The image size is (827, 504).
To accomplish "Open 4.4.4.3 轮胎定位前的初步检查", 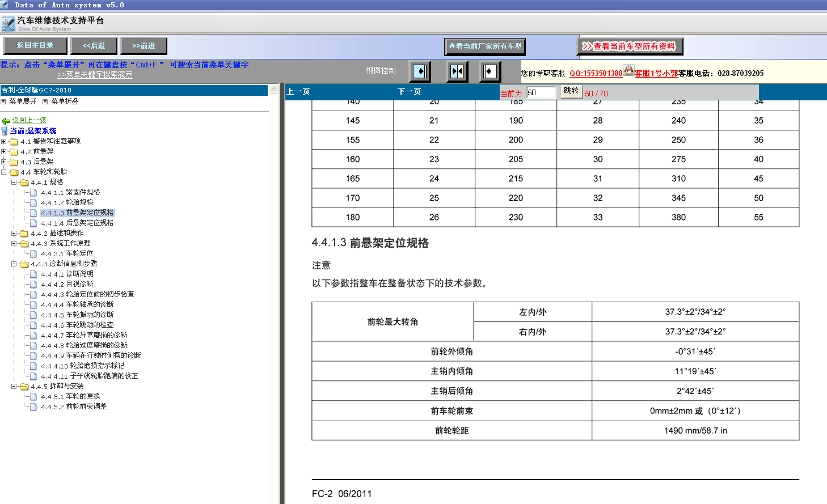I will point(87,294).
